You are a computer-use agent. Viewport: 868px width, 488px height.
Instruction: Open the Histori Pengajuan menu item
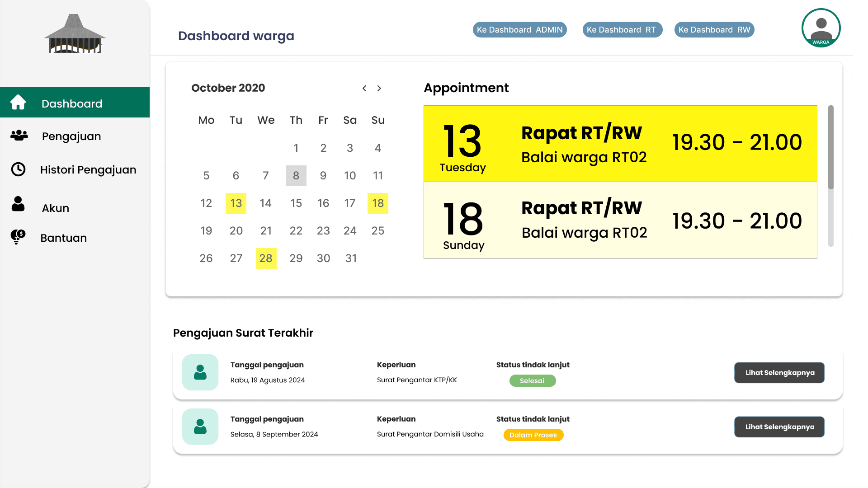coord(88,170)
